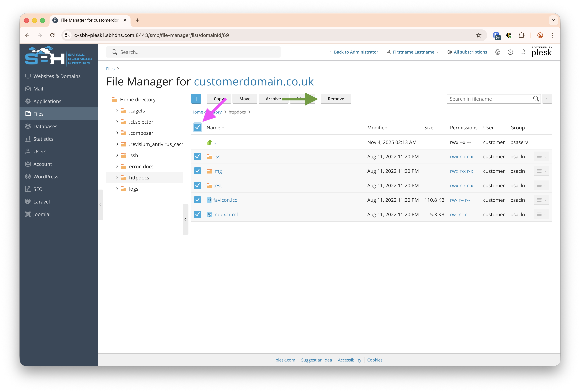Expand the httpdocs tree folder
Image resolution: width=580 pixels, height=392 pixels.
[x=117, y=178]
